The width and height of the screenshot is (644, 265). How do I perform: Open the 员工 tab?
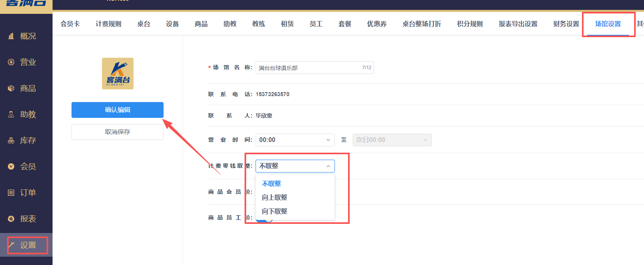[316, 24]
